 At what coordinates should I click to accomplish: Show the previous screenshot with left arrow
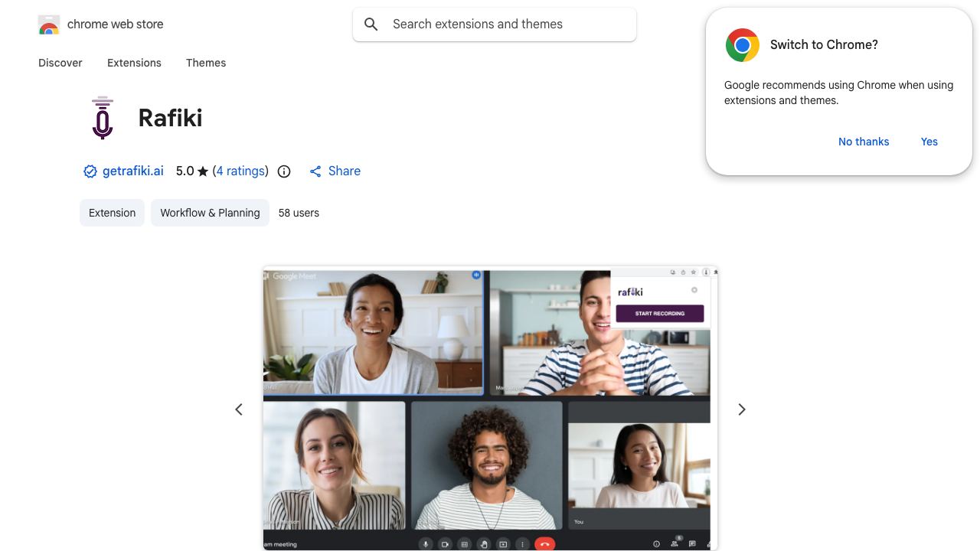pyautogui.click(x=239, y=409)
